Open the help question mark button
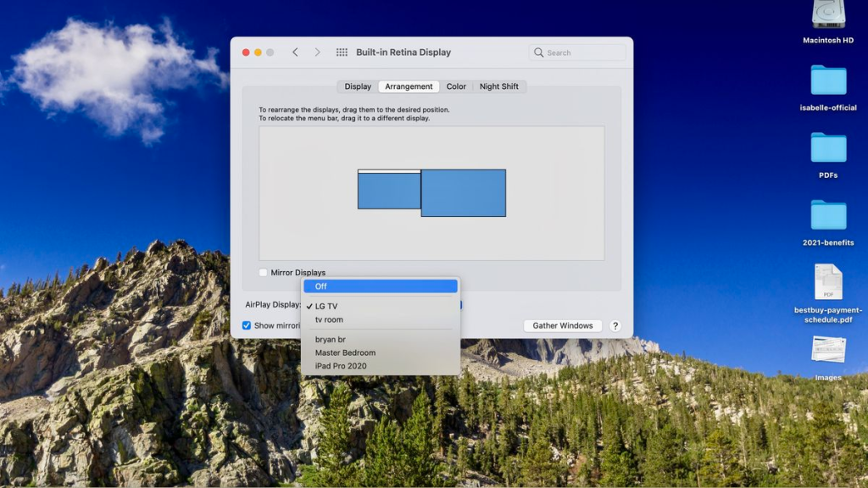Screen dimensions: 868x488 615,326
